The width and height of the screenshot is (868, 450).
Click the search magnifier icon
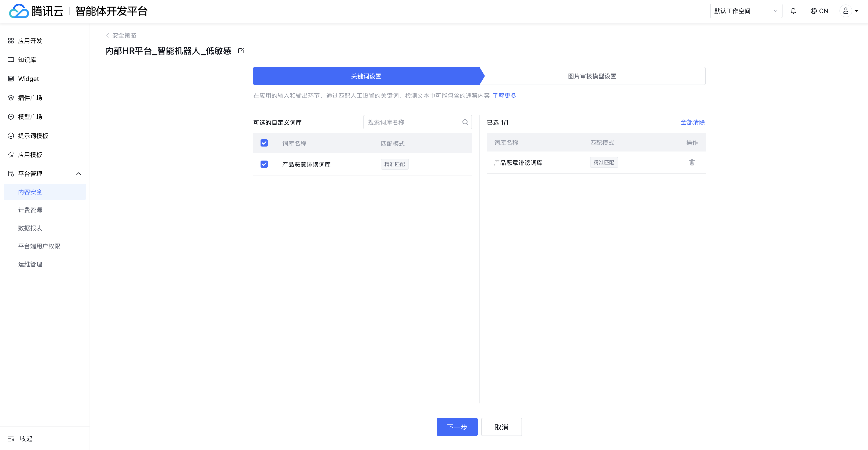465,122
